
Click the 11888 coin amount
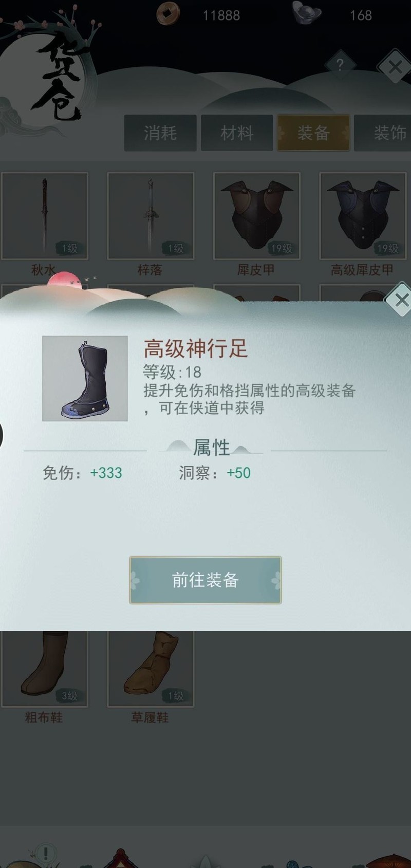tap(221, 15)
